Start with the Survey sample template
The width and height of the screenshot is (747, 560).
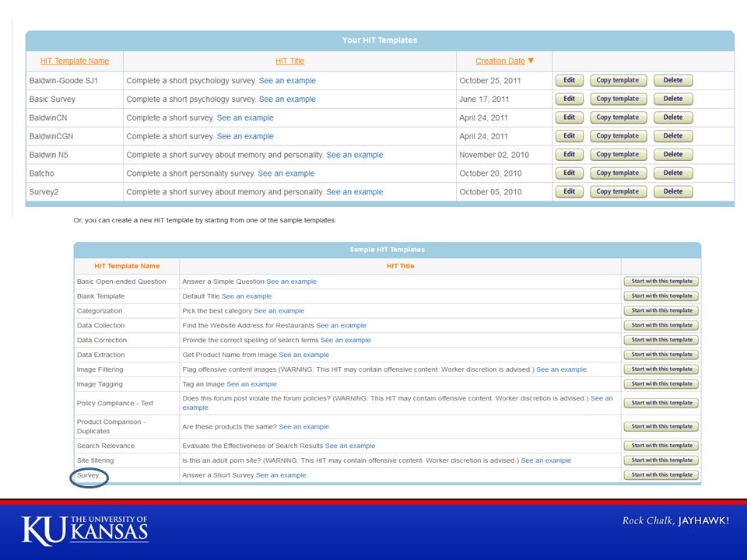tap(661, 475)
